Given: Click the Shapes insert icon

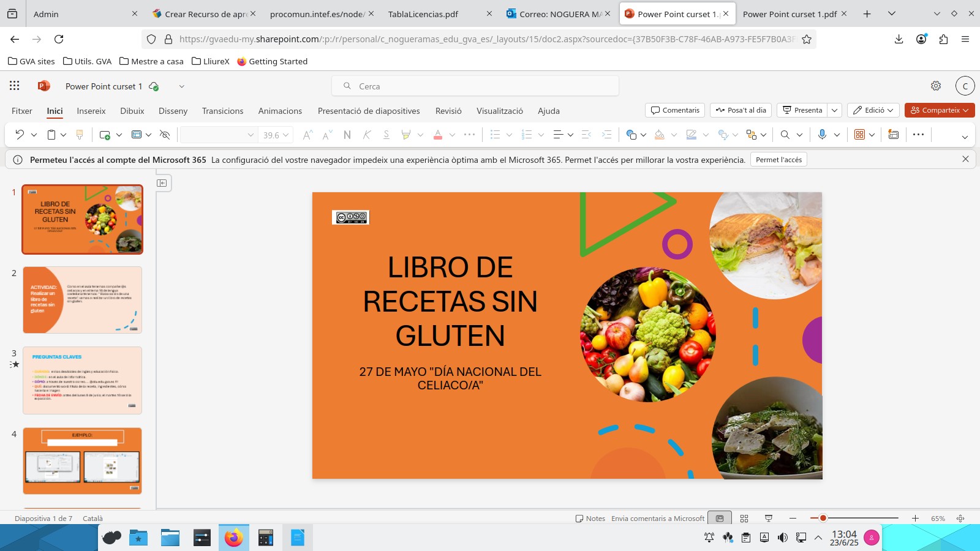Looking at the screenshot, I should tap(631, 135).
